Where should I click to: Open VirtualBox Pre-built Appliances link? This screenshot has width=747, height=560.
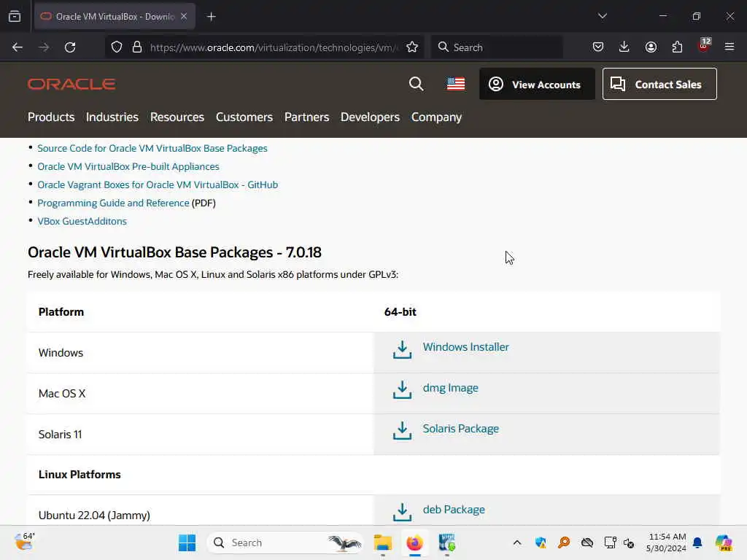[128, 167]
